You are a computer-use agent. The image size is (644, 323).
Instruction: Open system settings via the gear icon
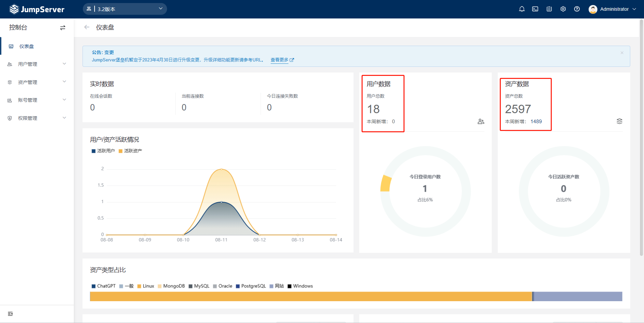[563, 9]
